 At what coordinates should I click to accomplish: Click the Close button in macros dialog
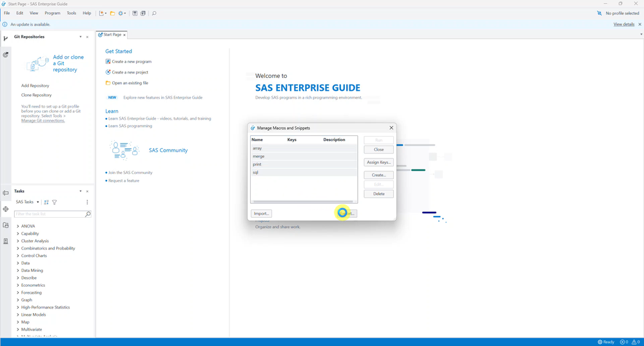(378, 149)
